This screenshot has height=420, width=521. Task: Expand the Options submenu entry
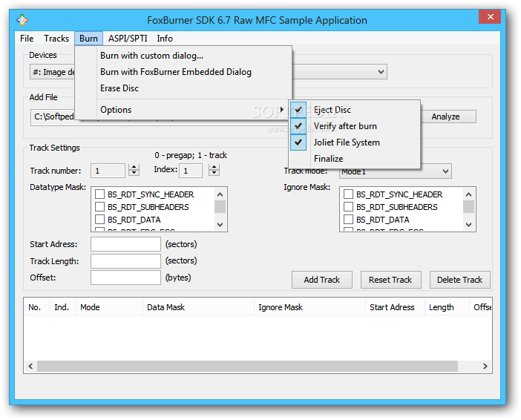tap(183, 110)
